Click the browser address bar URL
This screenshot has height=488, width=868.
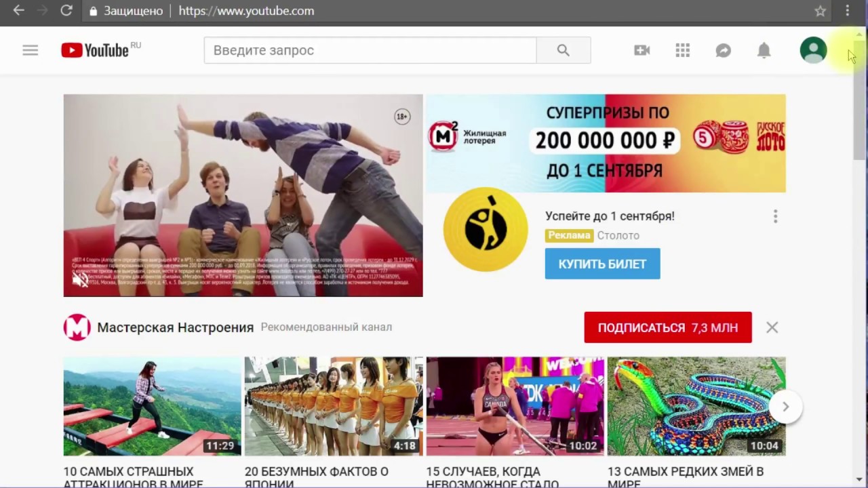click(x=246, y=11)
